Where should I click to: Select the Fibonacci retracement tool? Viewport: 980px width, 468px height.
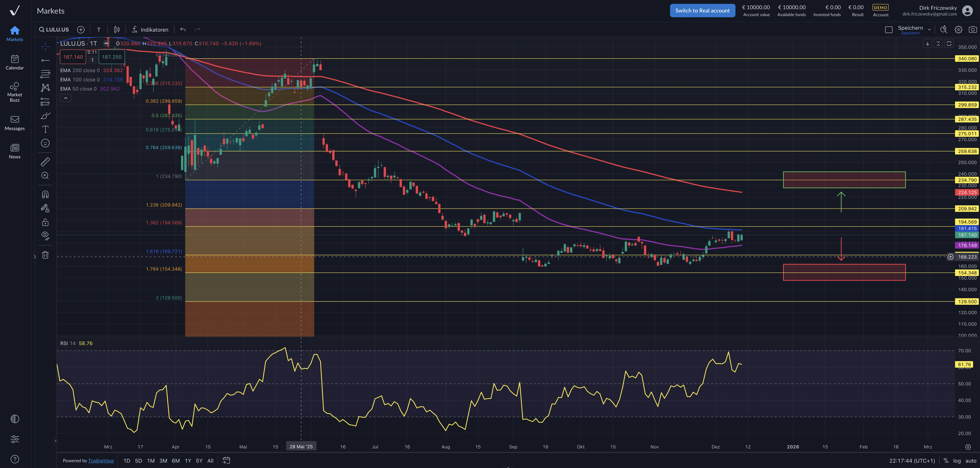coord(45,74)
